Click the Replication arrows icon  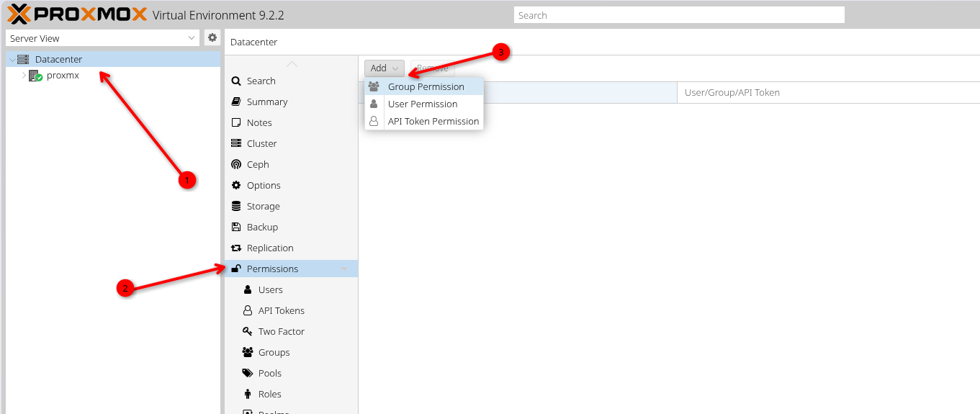(235, 248)
